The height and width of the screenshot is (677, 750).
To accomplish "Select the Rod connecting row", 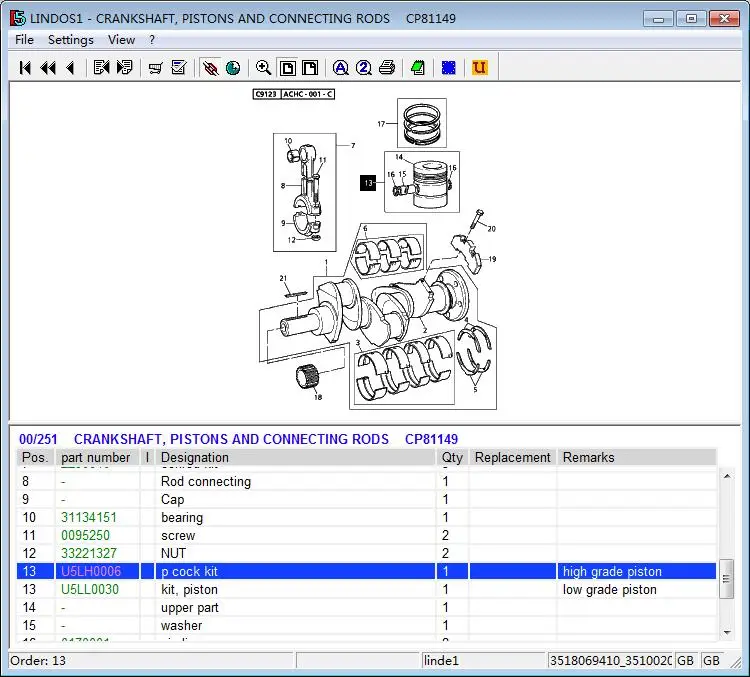I will point(366,481).
